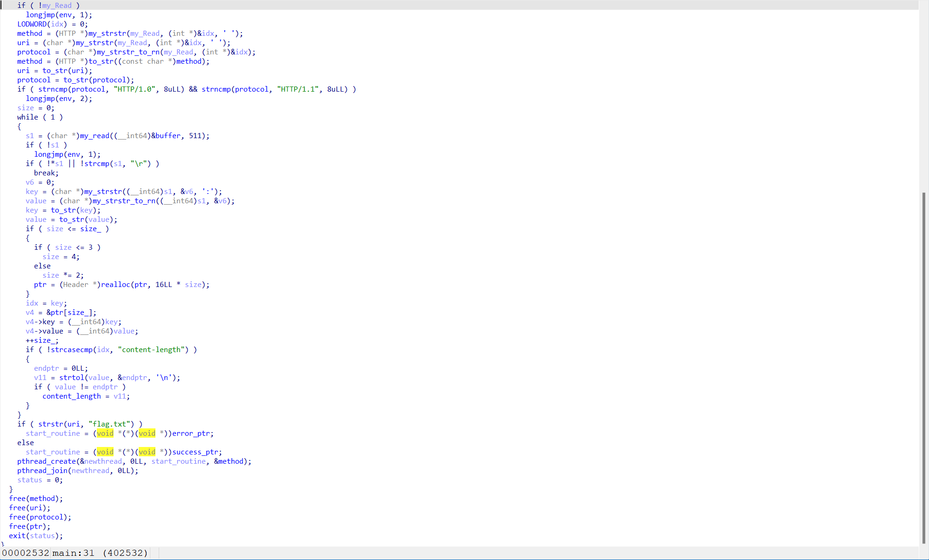Click the vertical scrollbar thumb
The width and height of the screenshot is (929, 560).
pos(924,367)
